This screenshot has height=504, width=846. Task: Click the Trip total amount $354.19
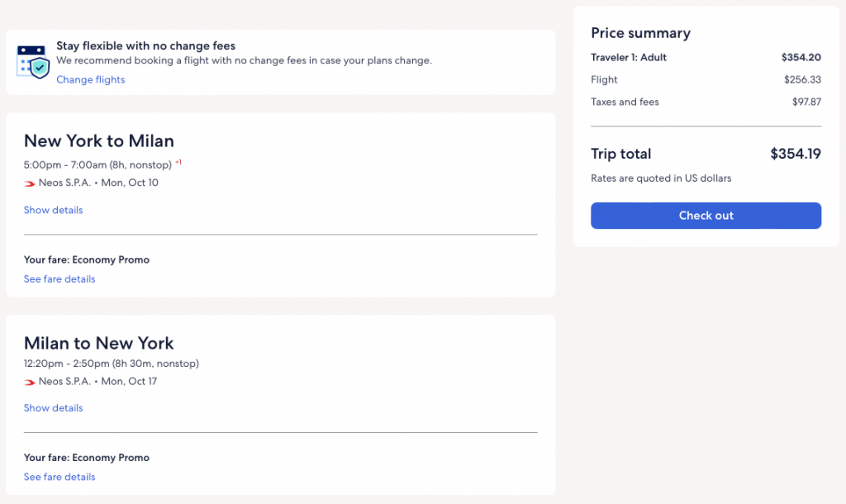coord(795,154)
